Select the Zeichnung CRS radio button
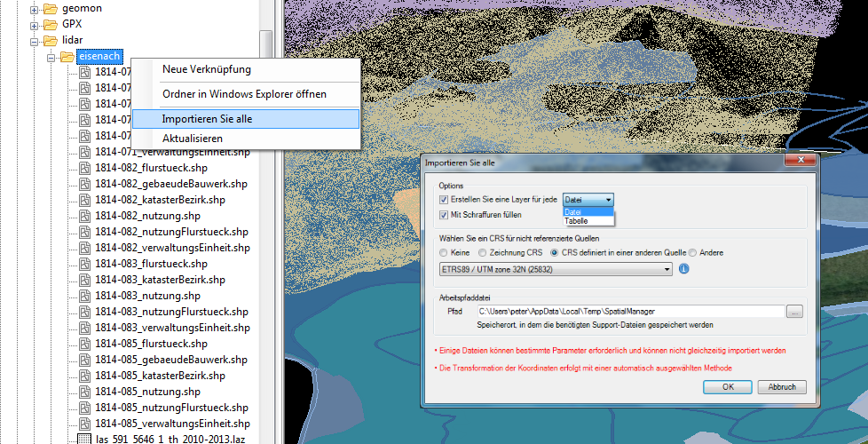 pos(482,253)
